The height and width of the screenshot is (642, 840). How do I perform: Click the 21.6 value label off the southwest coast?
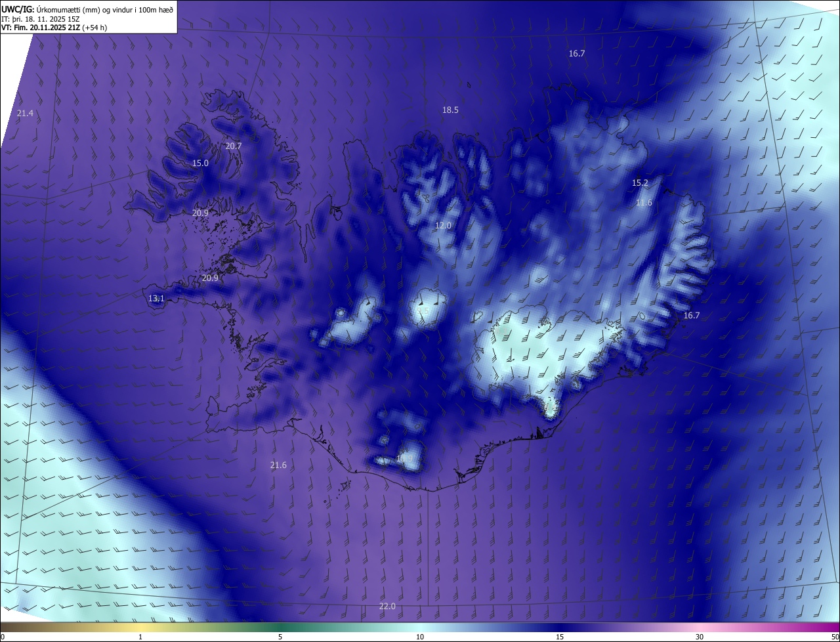click(278, 465)
